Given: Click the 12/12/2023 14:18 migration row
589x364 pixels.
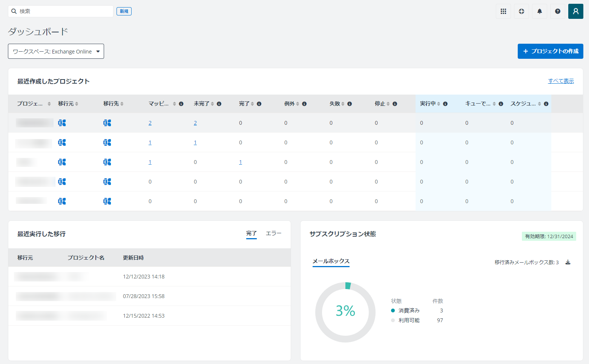Looking at the screenshot, I should click(149, 277).
